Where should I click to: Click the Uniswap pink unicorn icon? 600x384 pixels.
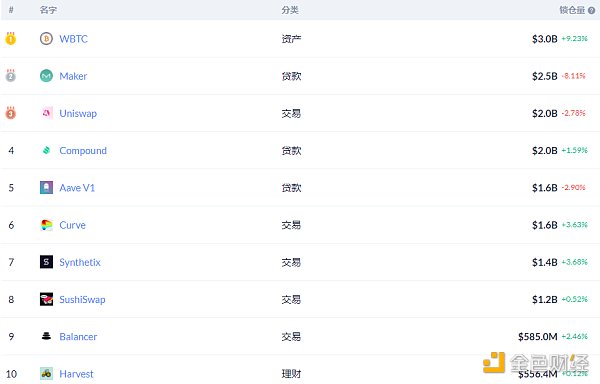click(x=46, y=113)
